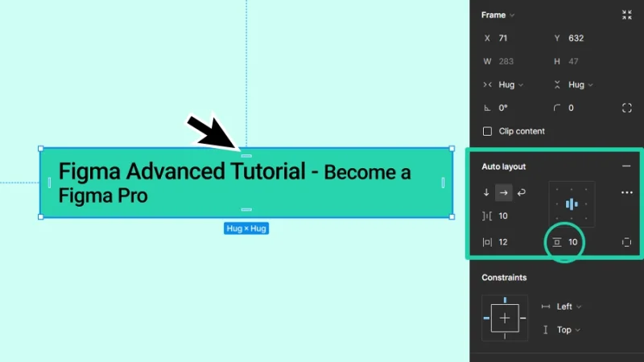This screenshot has height=362, width=644.
Task: Click the top padding handle on frame
Action: (246, 156)
